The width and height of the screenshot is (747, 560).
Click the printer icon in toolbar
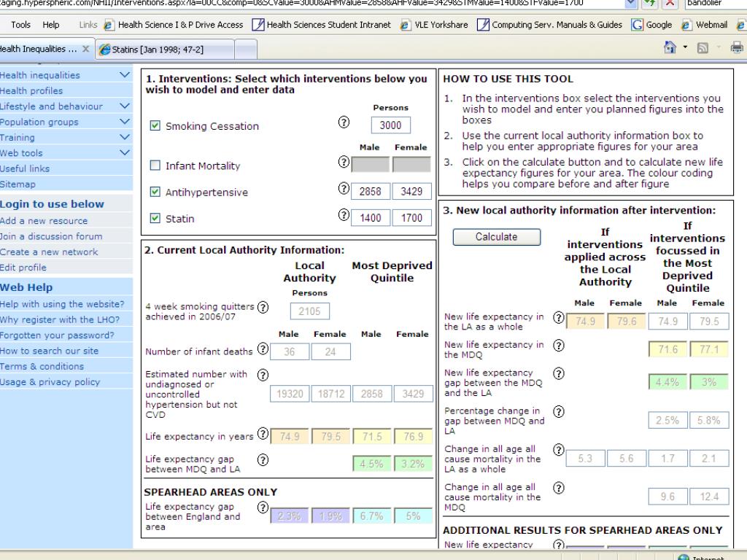point(737,47)
